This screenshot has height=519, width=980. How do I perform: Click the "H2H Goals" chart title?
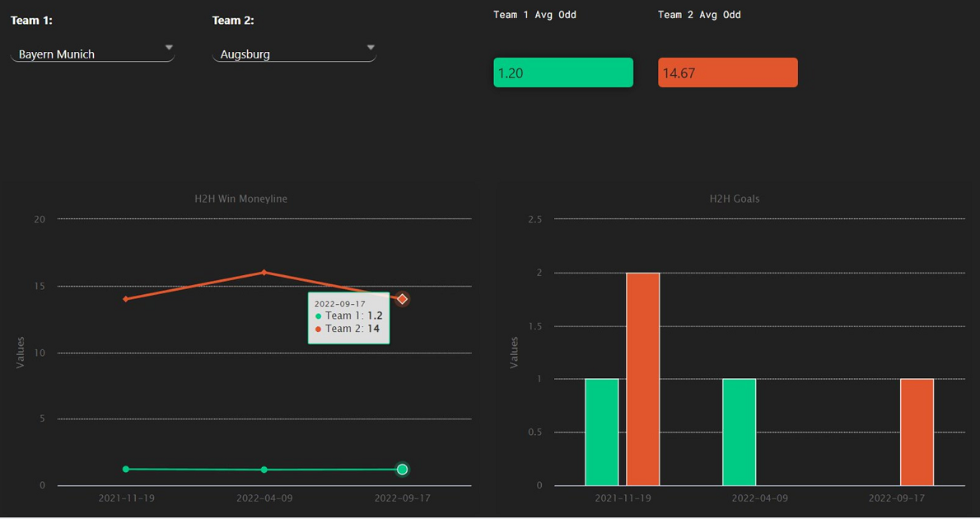[x=735, y=199]
